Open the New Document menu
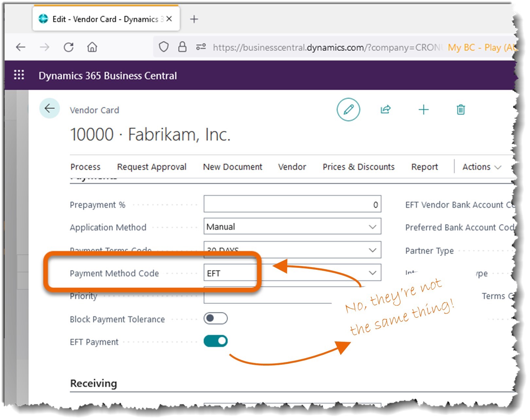 233,167
